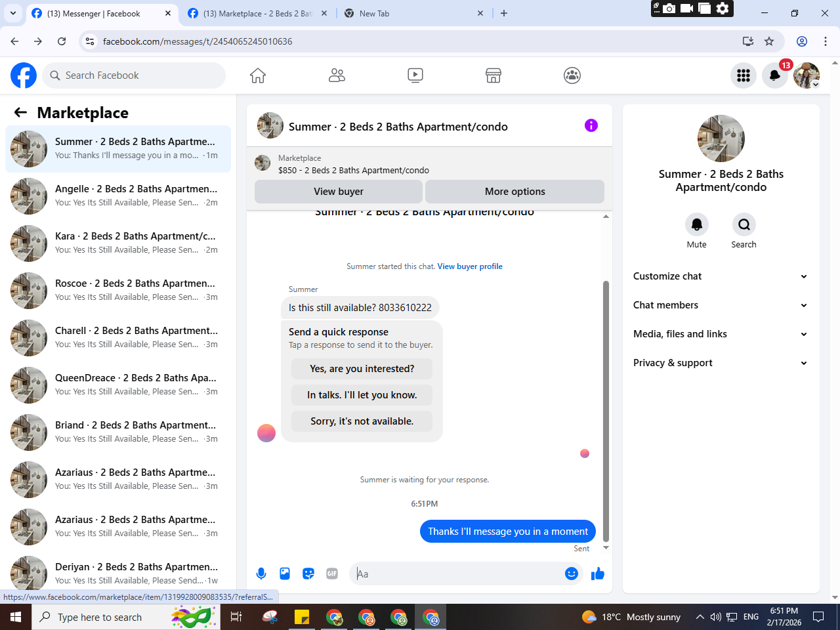Expand the Privacy & support section
This screenshot has height=630, width=840.
click(721, 363)
